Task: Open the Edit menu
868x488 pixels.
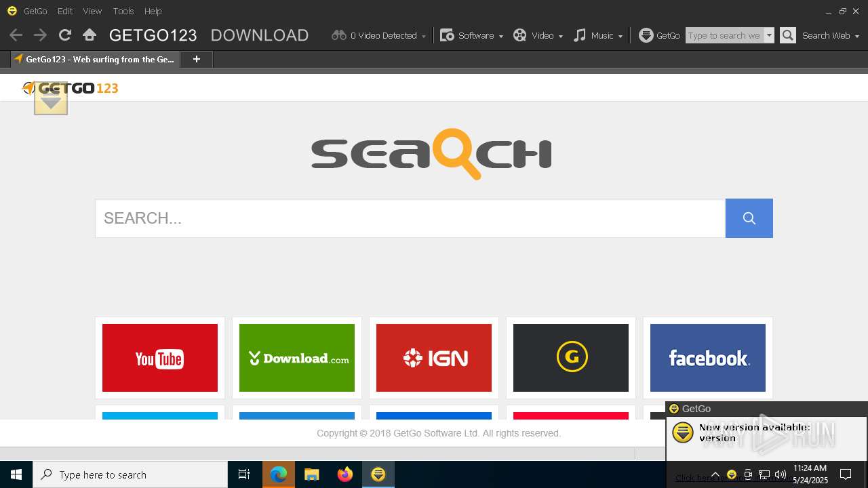Action: (65, 11)
